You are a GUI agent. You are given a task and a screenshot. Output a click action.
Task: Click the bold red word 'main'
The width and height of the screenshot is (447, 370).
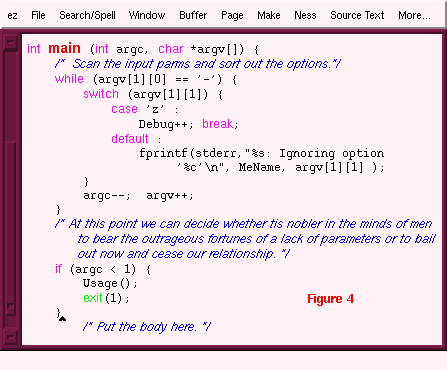[x=64, y=49]
